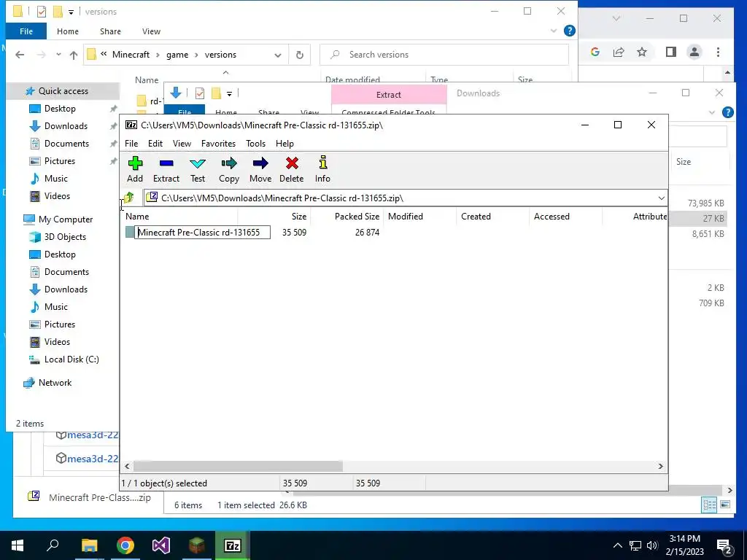Screen dimensions: 747x560
Task: Click Up arrow in versions Explorer window
Action: pos(74,55)
